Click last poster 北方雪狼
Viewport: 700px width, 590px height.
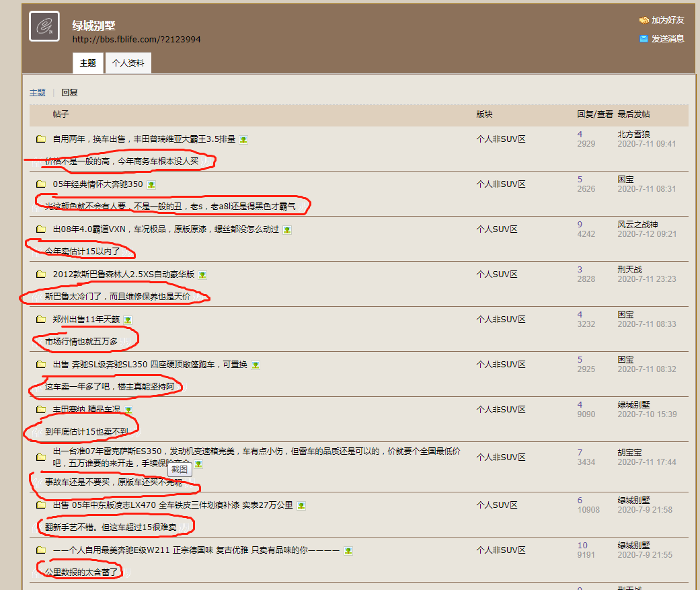point(633,134)
